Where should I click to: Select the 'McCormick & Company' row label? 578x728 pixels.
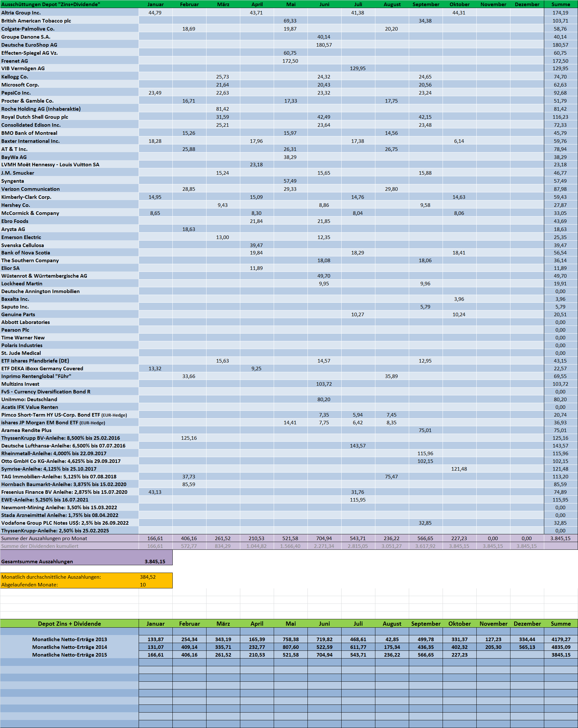coord(30,213)
